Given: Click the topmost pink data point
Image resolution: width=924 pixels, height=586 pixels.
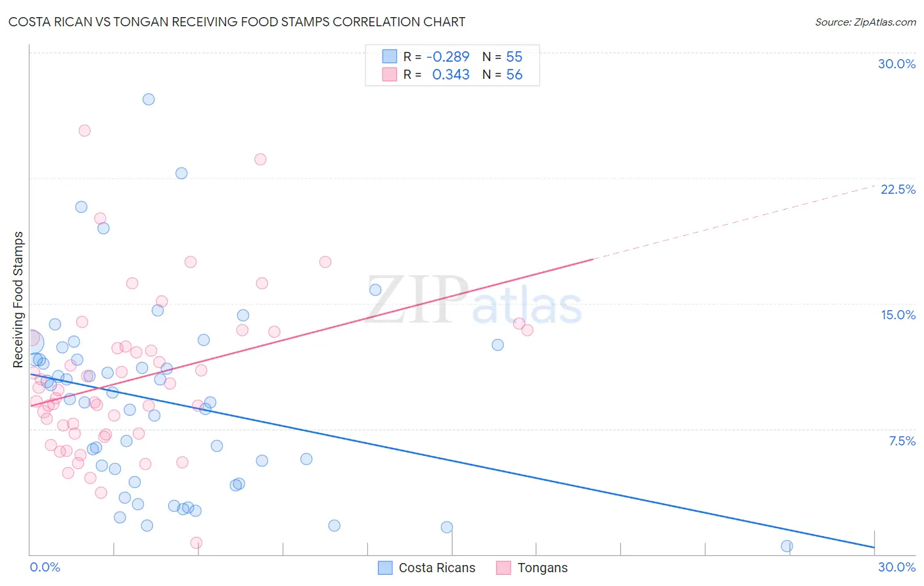Looking at the screenshot, I should pyautogui.click(x=84, y=130).
